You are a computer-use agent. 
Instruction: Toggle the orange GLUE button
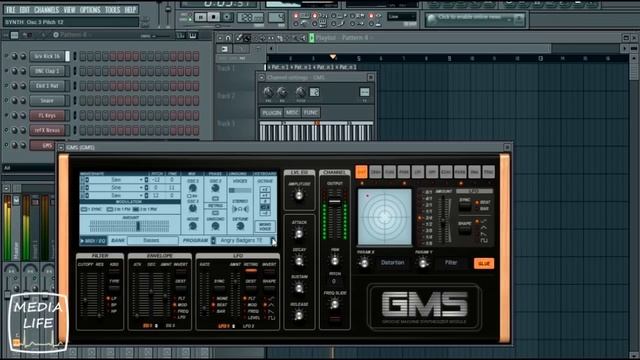(x=484, y=264)
